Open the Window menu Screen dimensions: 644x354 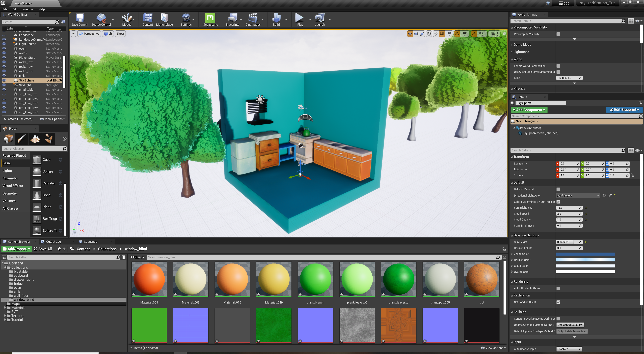28,9
